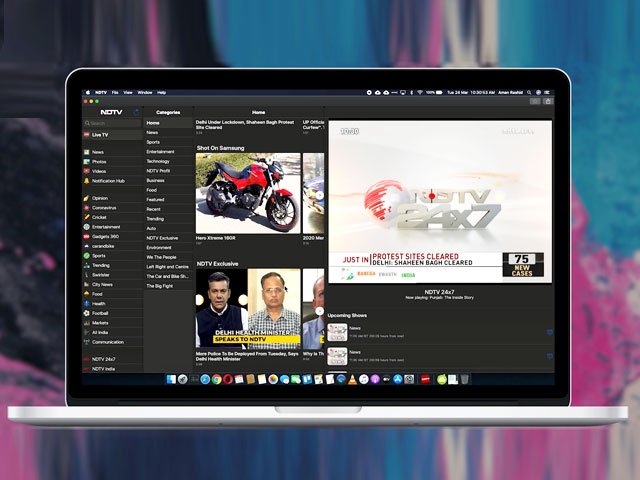
Task: Select the NDTV 24x7 channel in sidebar
Action: tap(112, 359)
